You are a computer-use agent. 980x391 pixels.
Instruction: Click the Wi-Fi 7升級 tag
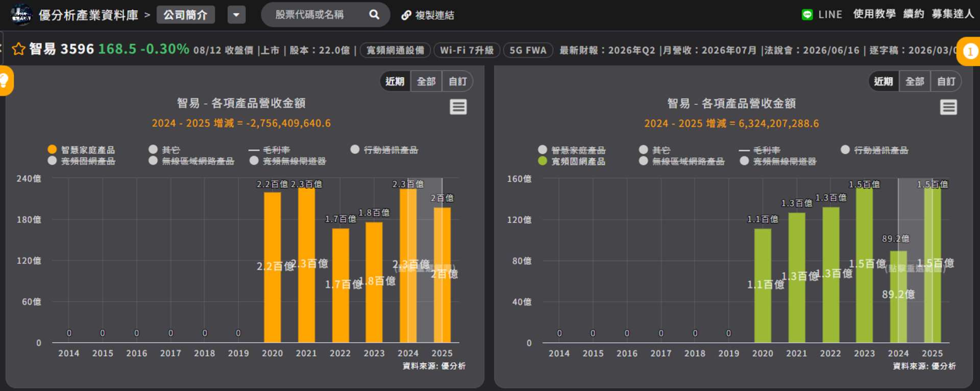[x=467, y=50]
